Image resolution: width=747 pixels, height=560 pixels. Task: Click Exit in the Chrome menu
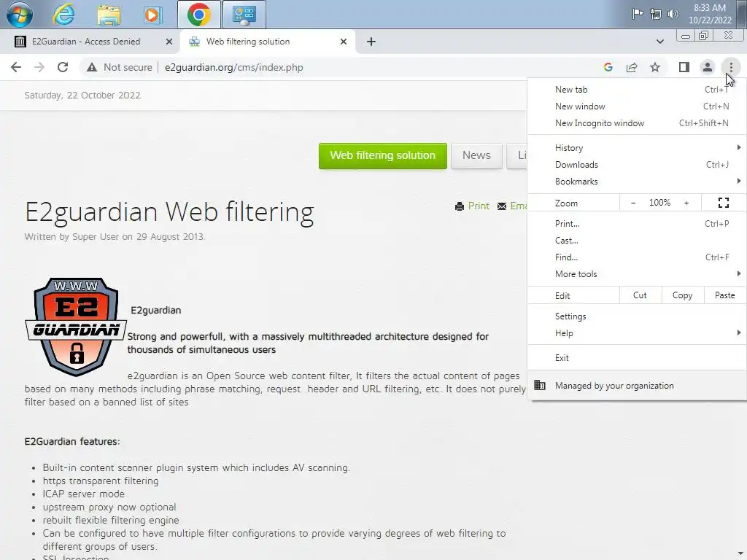637,357
